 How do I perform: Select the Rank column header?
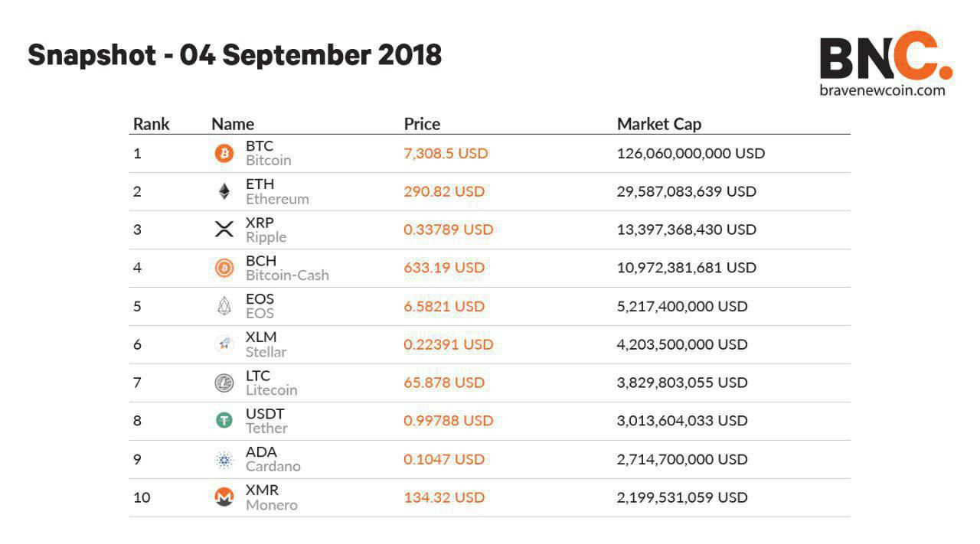coord(151,124)
